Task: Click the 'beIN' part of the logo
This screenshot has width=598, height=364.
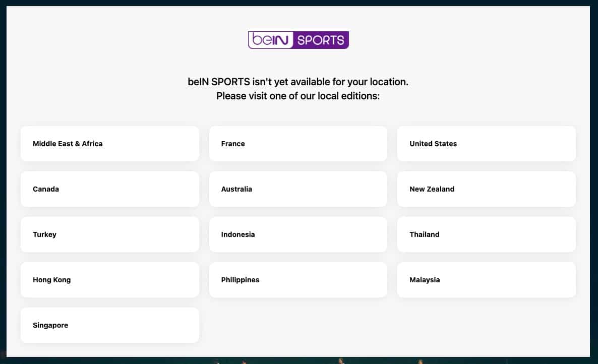Action: [x=270, y=40]
